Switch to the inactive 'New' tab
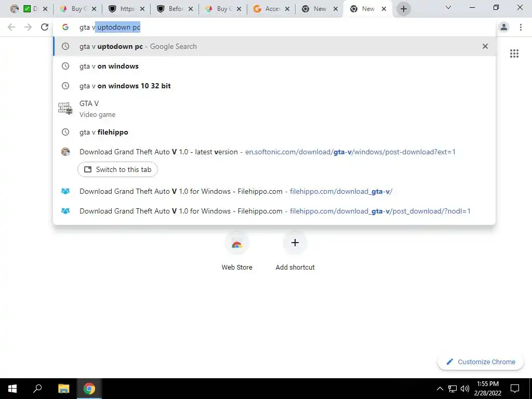The width and height of the screenshot is (532, 399). [320, 9]
